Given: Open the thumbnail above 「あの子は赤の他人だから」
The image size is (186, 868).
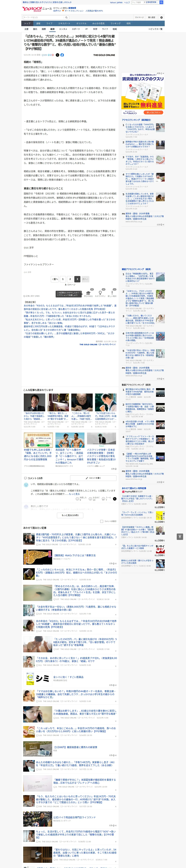Looking at the screenshot, I should click(x=34, y=402).
